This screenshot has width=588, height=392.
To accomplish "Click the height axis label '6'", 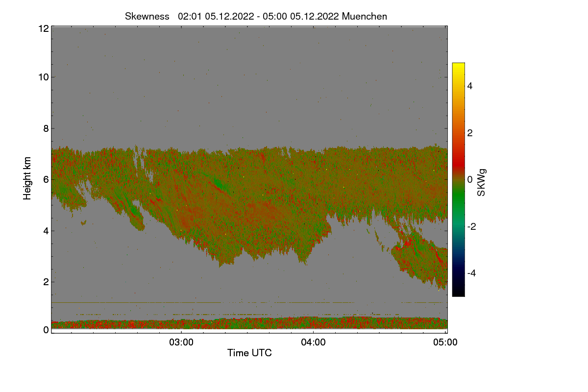I will click(x=46, y=180).
